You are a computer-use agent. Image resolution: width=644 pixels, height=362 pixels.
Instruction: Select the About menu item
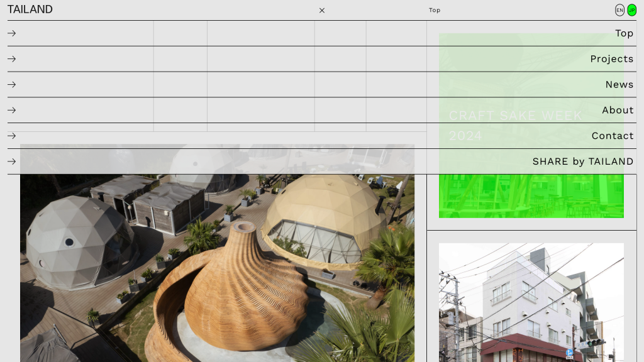618,110
